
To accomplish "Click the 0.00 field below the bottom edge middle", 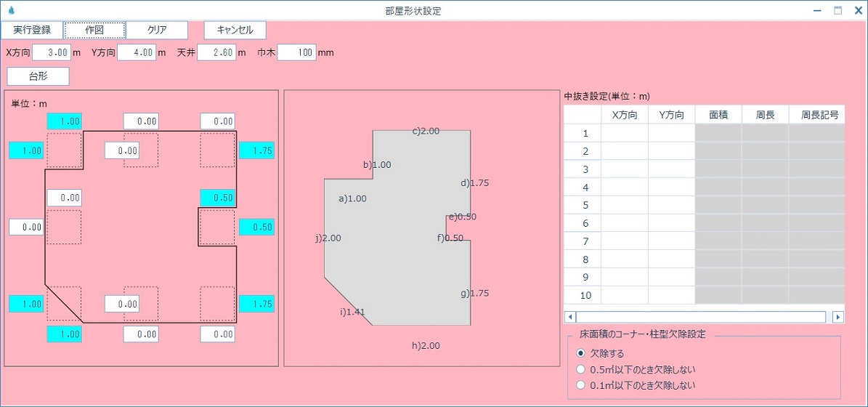I will coord(141,334).
